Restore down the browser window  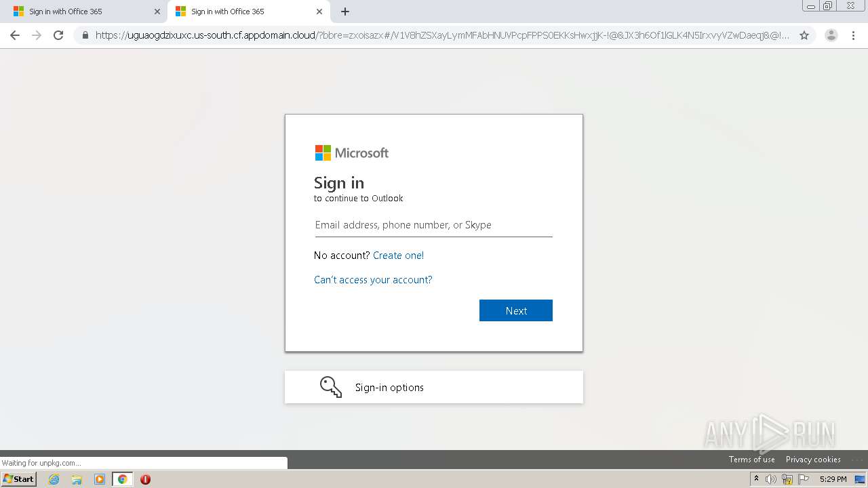tap(828, 5)
